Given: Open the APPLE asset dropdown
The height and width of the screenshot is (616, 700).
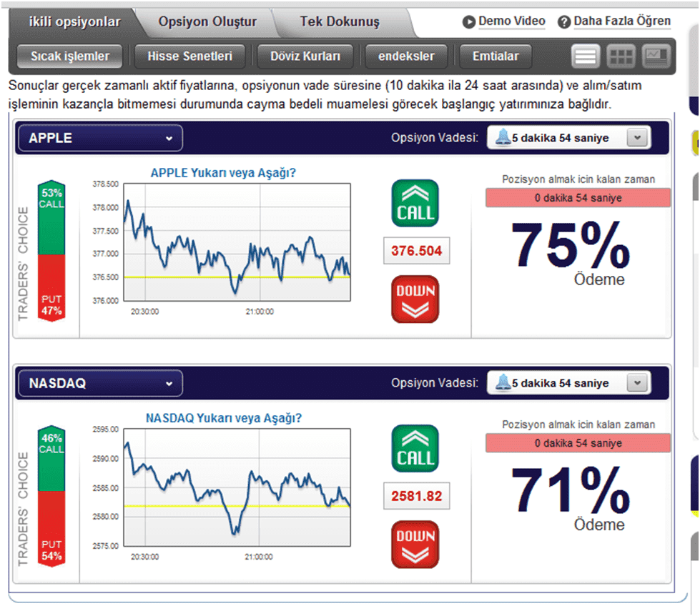Looking at the screenshot, I should point(100,138).
